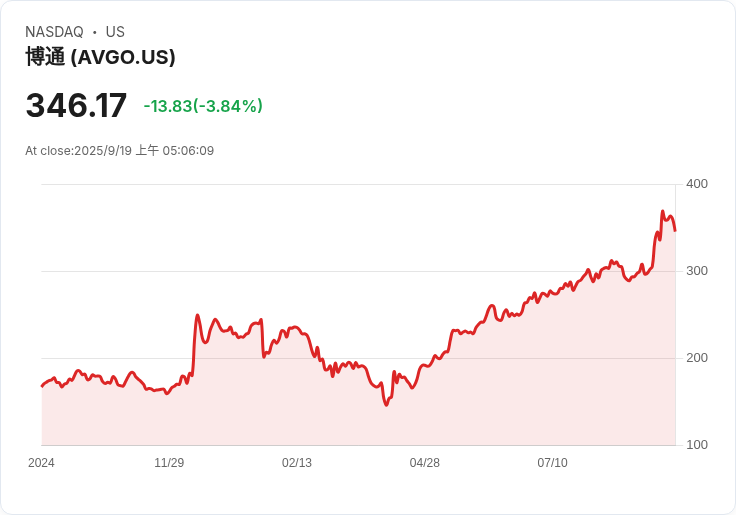Click the At close timestamp text

(119, 151)
